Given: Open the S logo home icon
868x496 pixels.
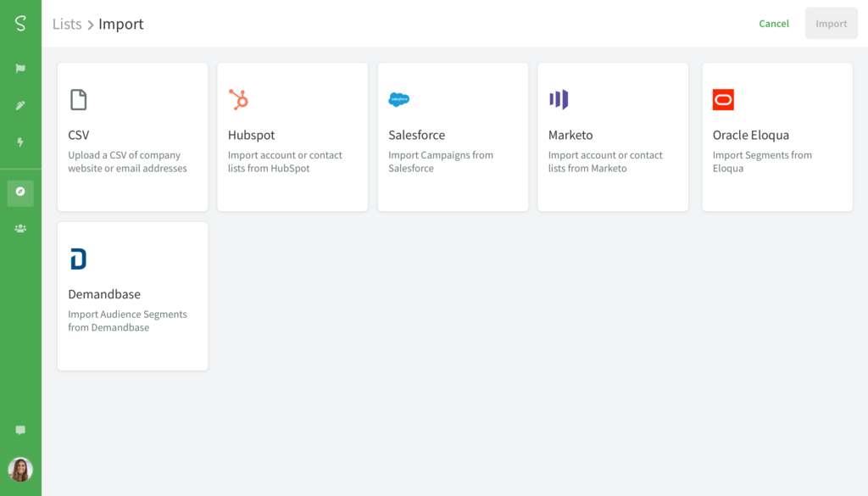Looking at the screenshot, I should [20, 23].
